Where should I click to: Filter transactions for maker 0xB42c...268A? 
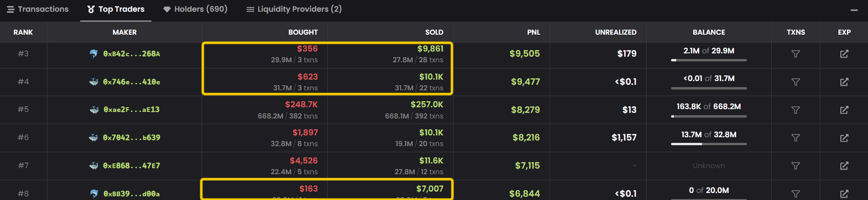point(795,54)
